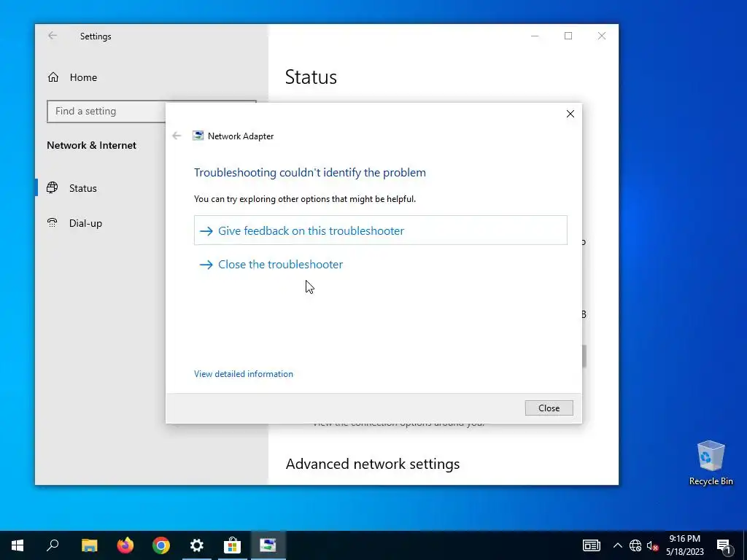Screen dimensions: 747x560
Task: Open File Explorer from taskbar
Action: (89, 545)
